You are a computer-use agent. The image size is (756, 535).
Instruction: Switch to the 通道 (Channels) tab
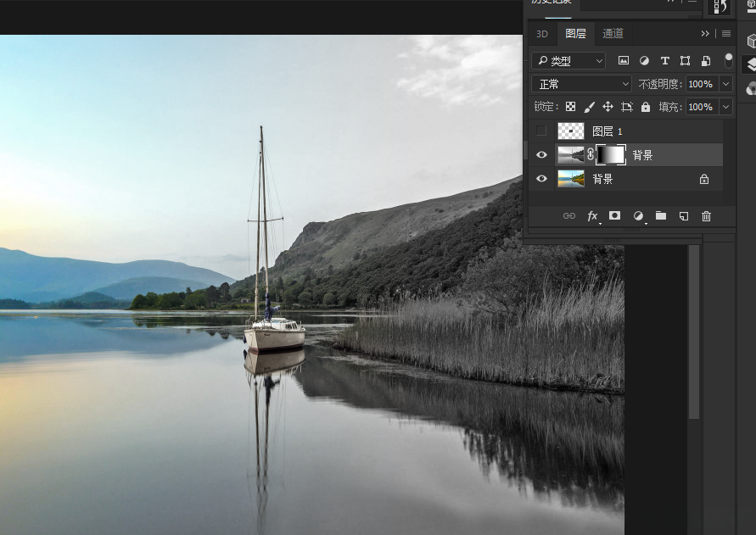coord(613,33)
